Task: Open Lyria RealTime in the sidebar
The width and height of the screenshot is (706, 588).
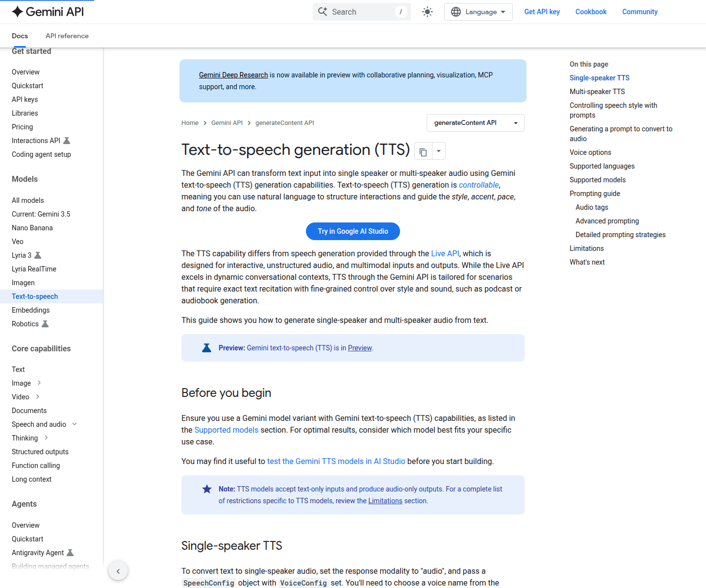Action: pyautogui.click(x=34, y=269)
